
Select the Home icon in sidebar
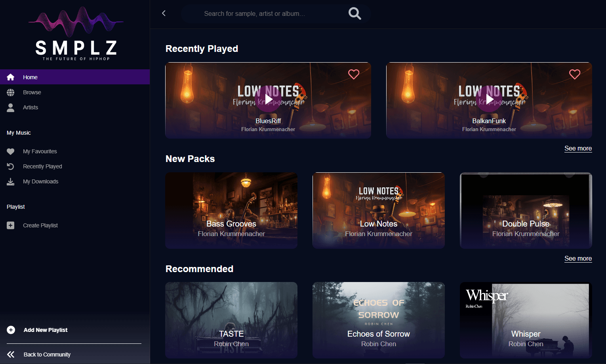pos(11,77)
